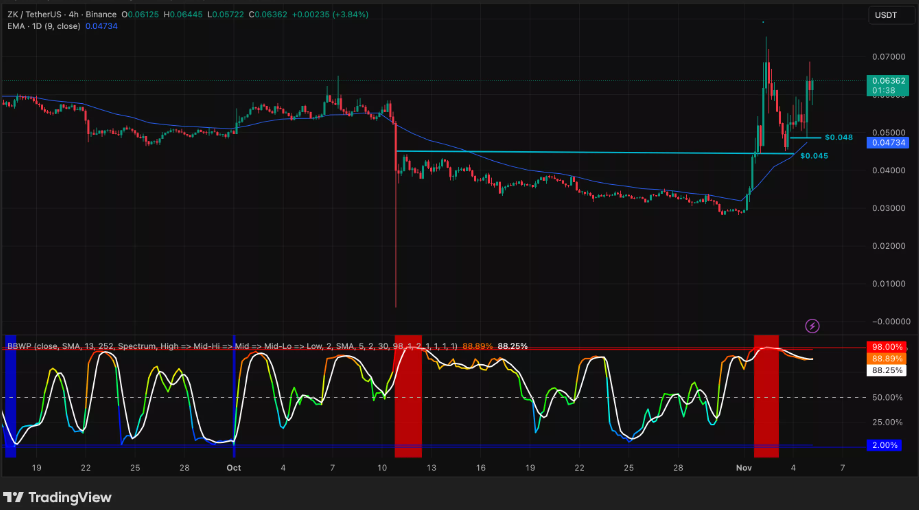The image size is (919, 510).
Task: Click the TradingView logo
Action: pyautogui.click(x=58, y=497)
